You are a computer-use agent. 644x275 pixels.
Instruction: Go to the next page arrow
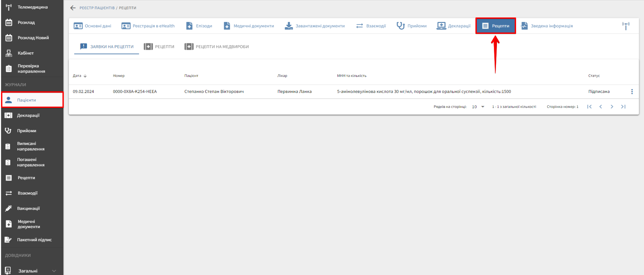click(612, 107)
